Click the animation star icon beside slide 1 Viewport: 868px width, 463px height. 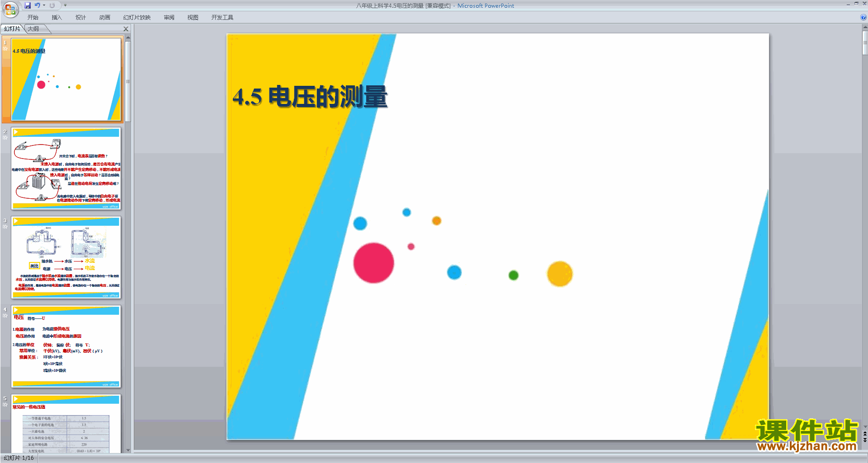[5, 48]
